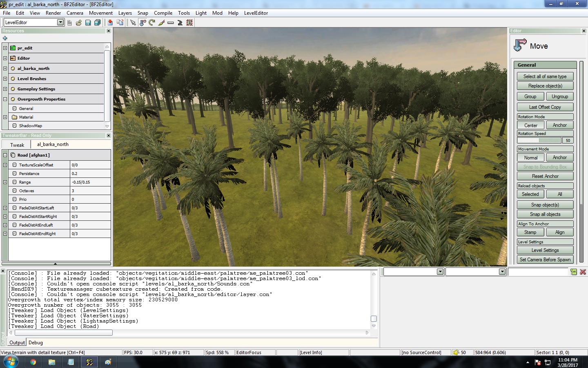Viewport: 588px width, 368px height.
Task: Click the blue plus icon under Resources
Action: 5,38
